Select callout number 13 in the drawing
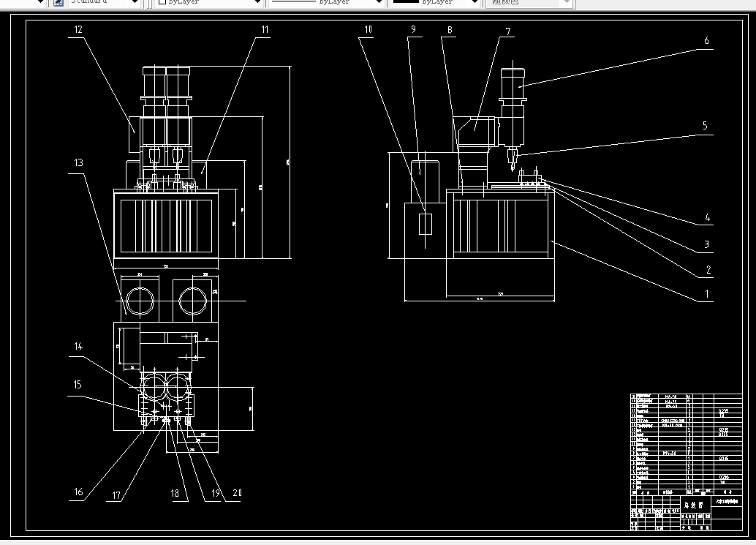The height and width of the screenshot is (545, 756). (78, 162)
